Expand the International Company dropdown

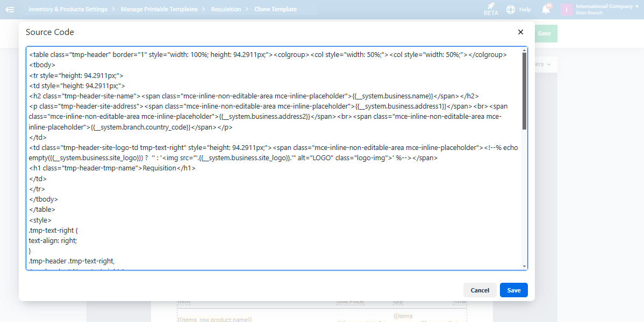(x=636, y=7)
